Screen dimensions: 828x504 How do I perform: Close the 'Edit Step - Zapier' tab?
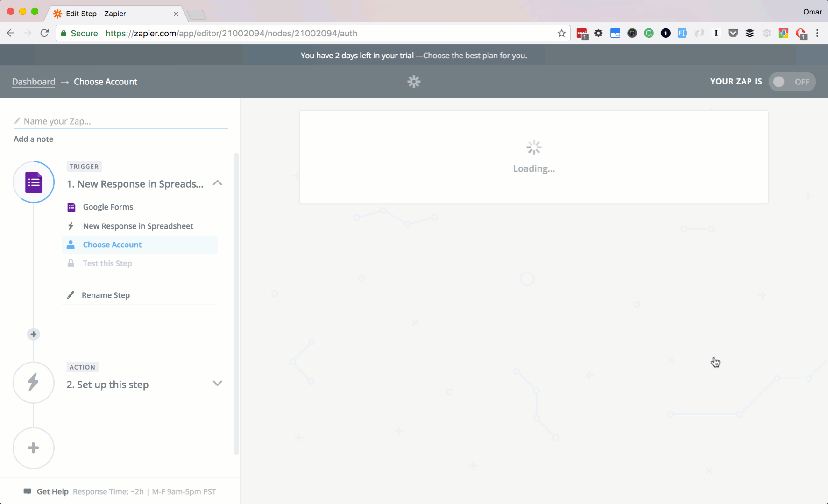click(x=176, y=14)
